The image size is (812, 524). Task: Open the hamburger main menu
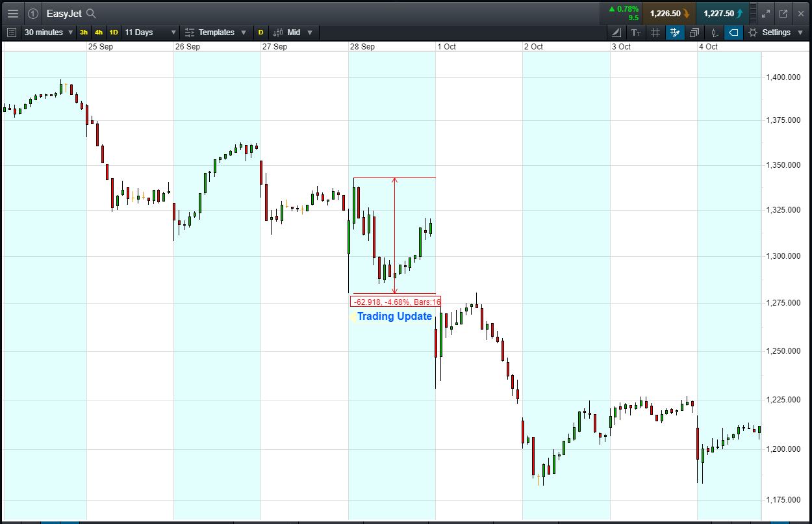(x=12, y=13)
